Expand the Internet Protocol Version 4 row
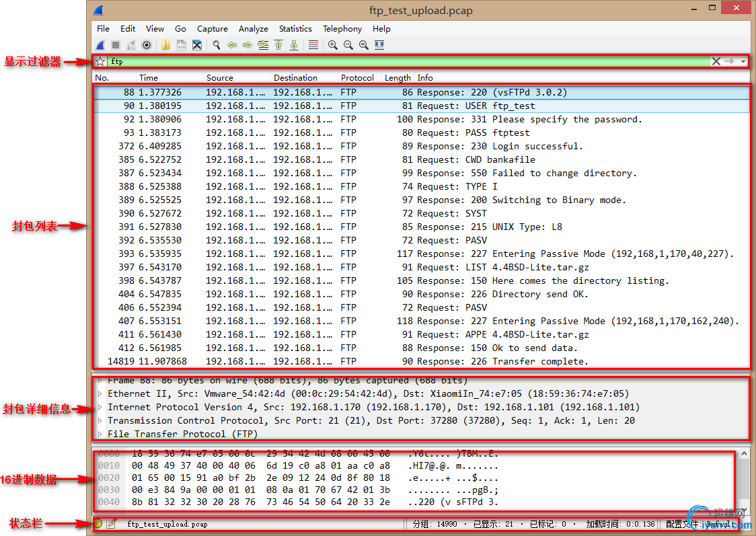 click(100, 408)
